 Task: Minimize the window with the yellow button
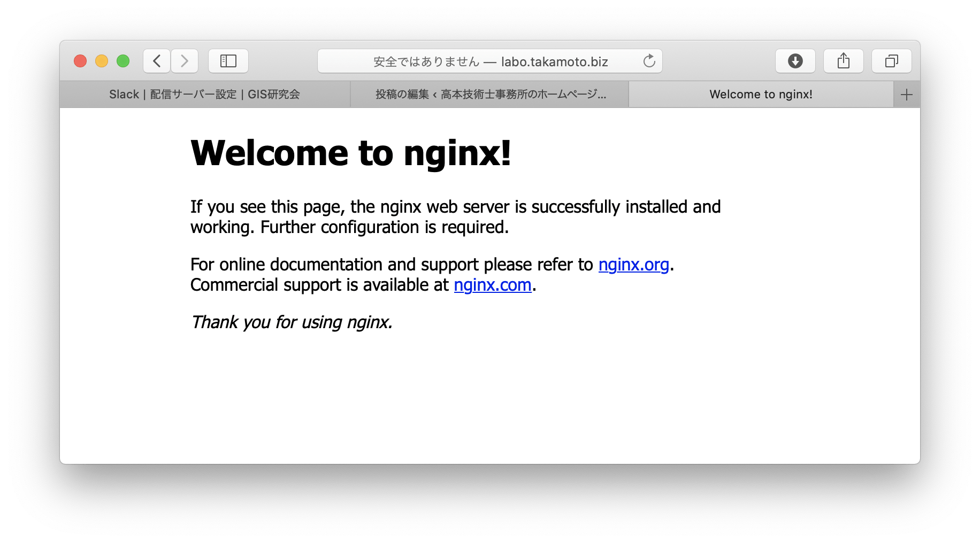[x=102, y=61]
